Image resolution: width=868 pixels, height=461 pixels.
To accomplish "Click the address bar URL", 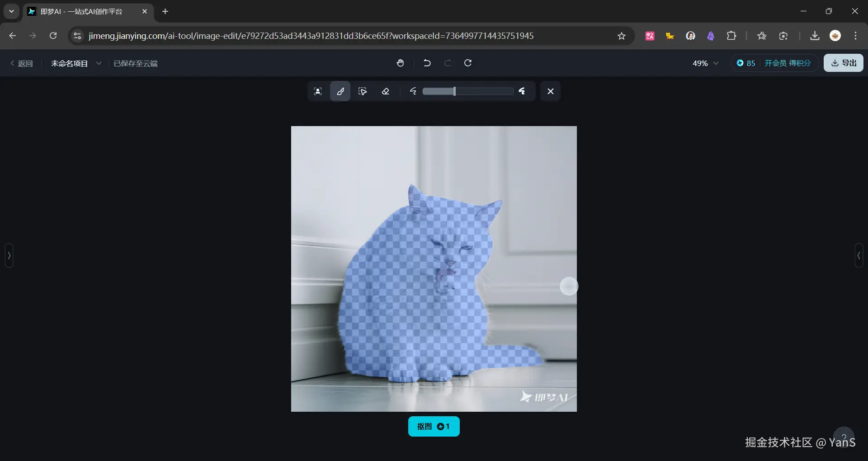I will pyautogui.click(x=311, y=36).
